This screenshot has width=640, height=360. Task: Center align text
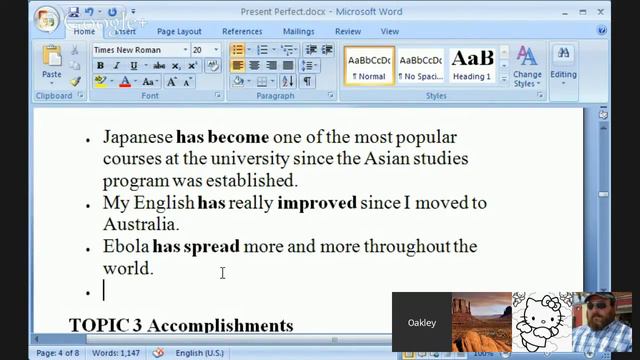pyautogui.click(x=254, y=66)
